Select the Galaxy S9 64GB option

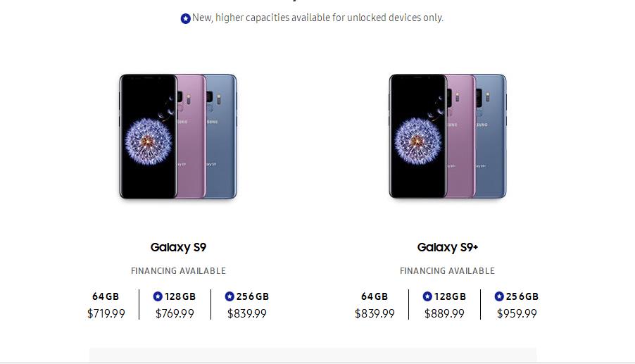[106, 305]
